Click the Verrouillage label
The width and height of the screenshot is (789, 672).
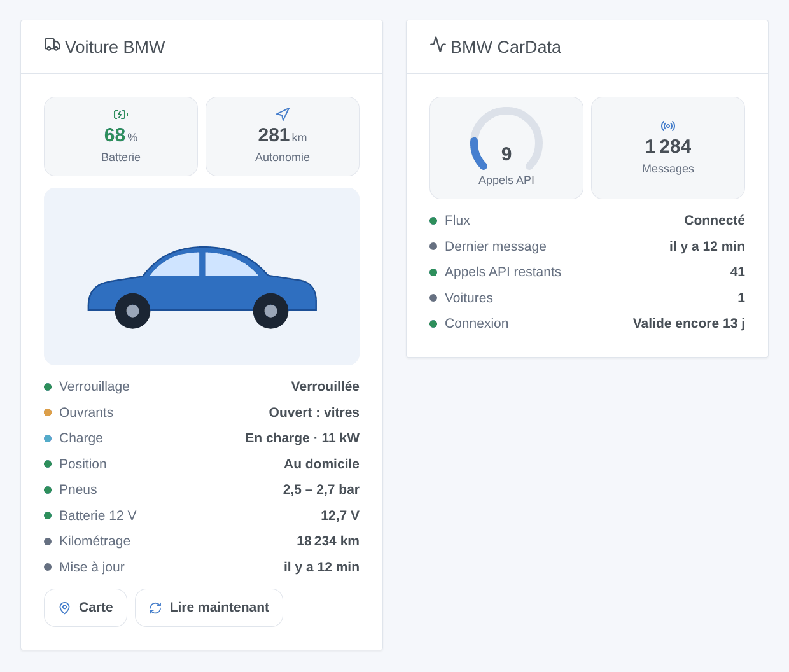pos(94,386)
